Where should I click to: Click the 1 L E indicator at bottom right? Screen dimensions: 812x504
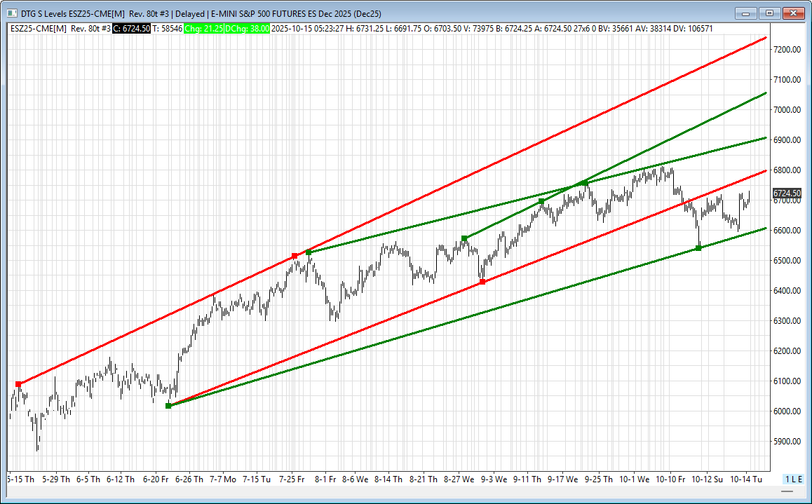pyautogui.click(x=793, y=479)
